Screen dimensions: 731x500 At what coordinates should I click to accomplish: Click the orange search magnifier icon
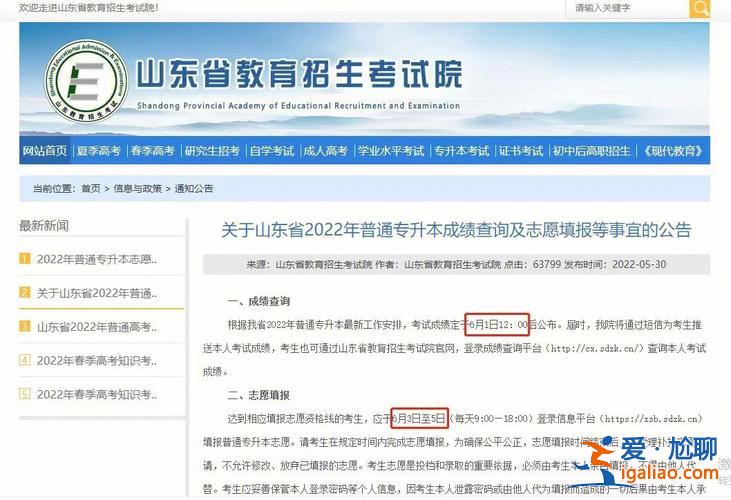[x=699, y=8]
